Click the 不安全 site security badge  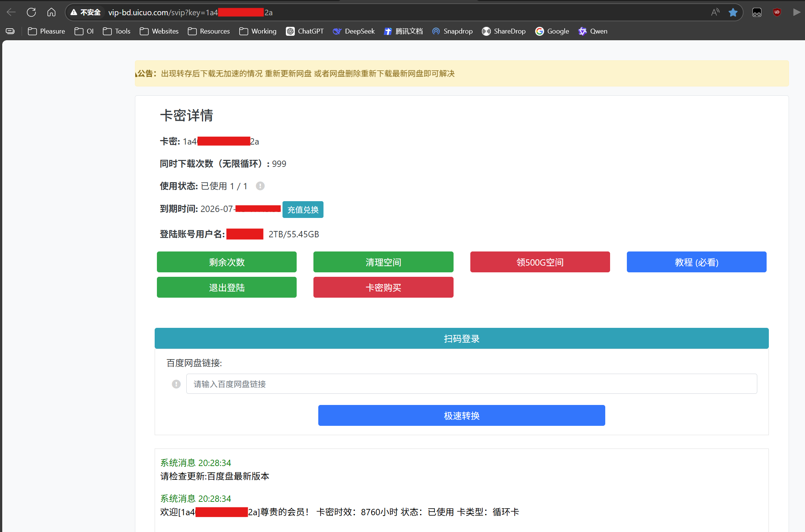pos(85,12)
